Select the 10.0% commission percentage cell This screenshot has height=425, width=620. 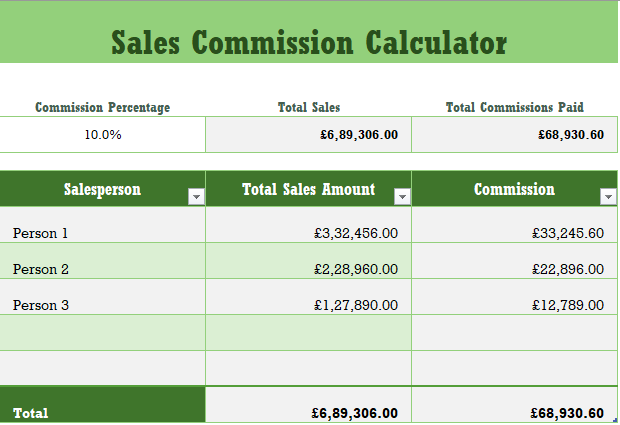pos(103,135)
